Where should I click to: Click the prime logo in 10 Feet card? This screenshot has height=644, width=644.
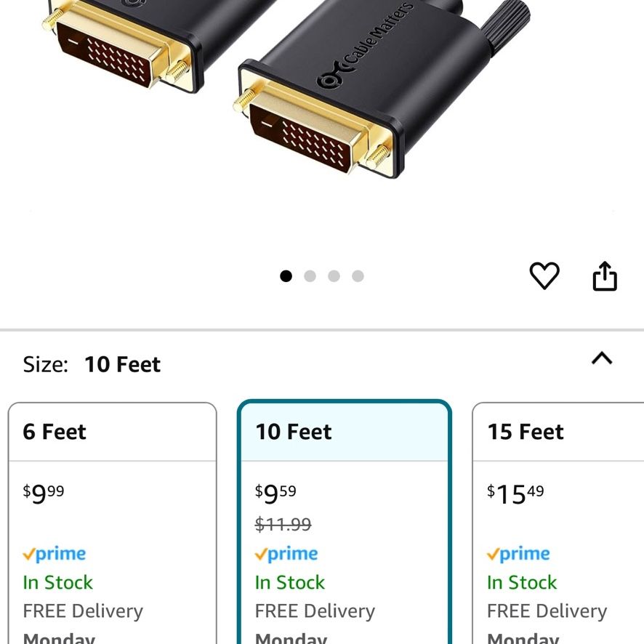[x=286, y=554]
